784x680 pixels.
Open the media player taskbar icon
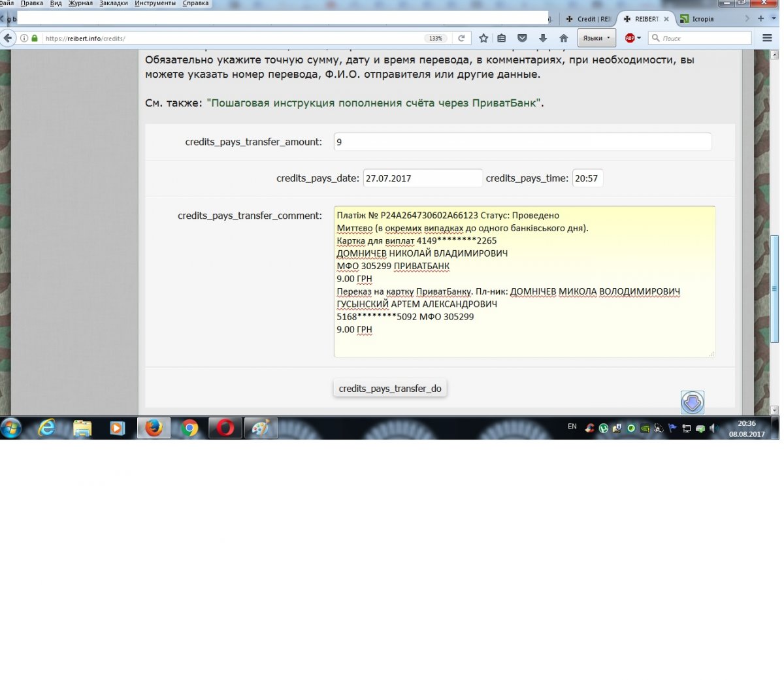tap(118, 429)
